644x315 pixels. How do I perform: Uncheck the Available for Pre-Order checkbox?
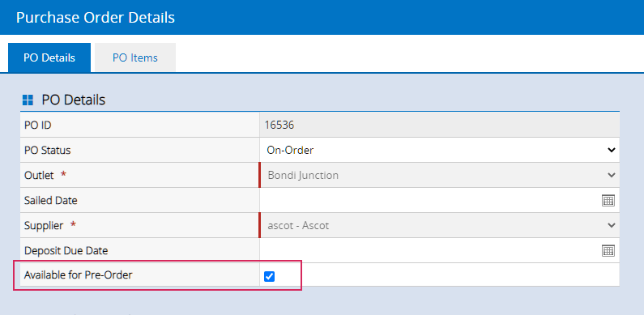[269, 276]
